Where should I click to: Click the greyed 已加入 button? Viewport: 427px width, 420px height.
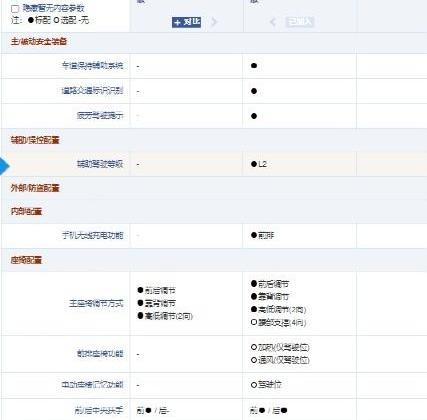(300, 22)
